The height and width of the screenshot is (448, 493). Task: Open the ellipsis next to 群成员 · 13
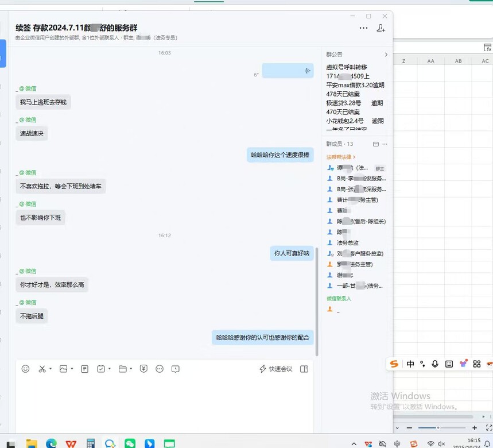pos(385,144)
